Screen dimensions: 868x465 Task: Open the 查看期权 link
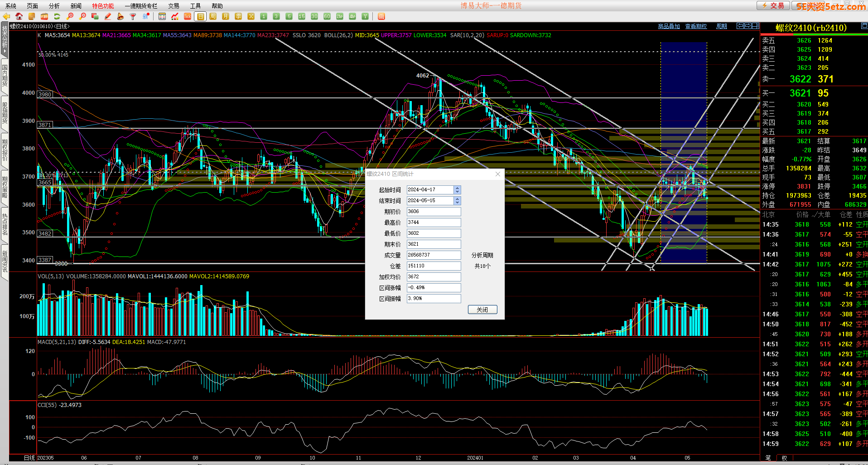pos(696,26)
